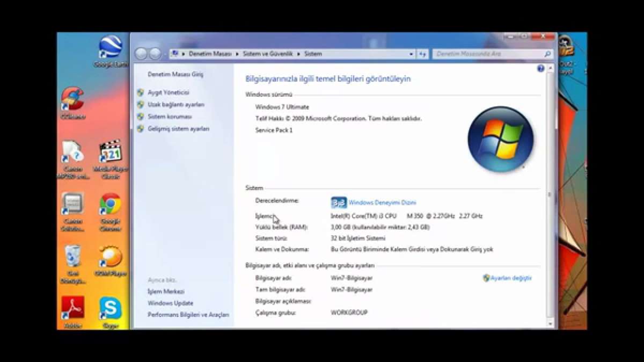The width and height of the screenshot is (644, 362).
Task: Click the vertical scrollbar of system window
Action: pyautogui.click(x=549, y=196)
